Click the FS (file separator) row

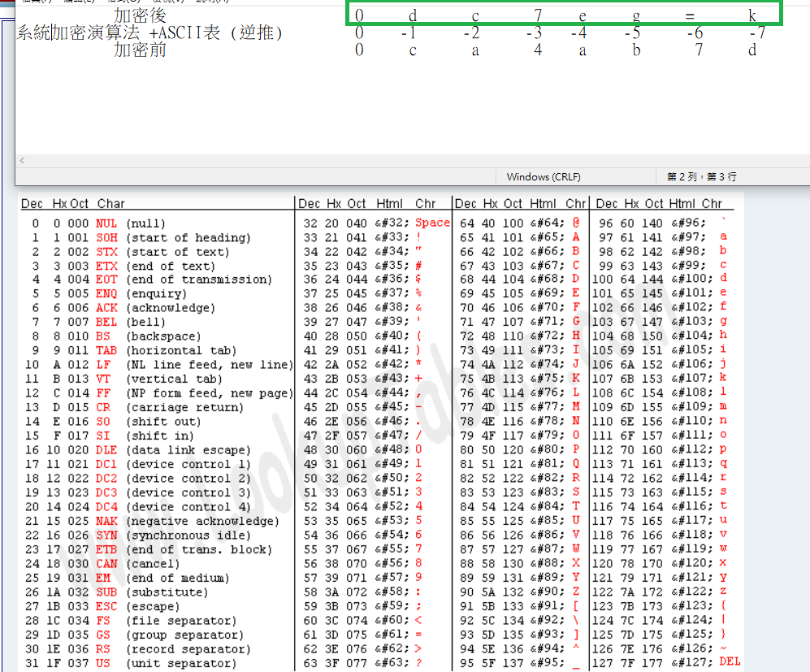tap(131, 620)
